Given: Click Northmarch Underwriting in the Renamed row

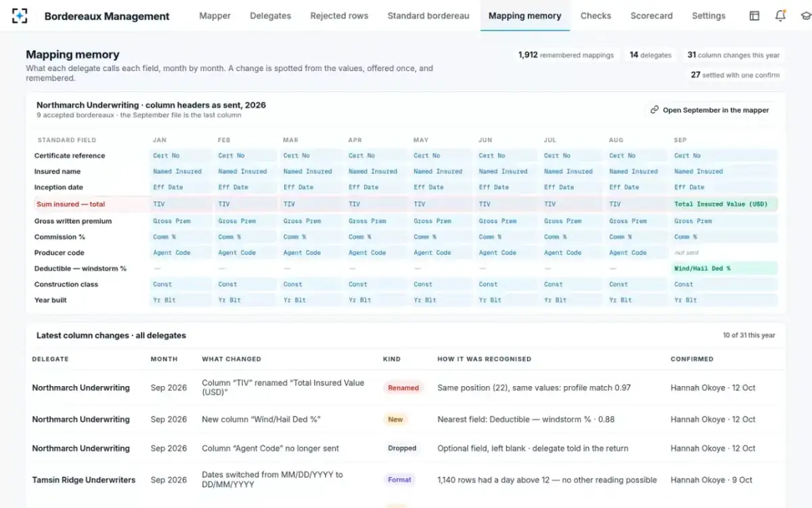Looking at the screenshot, I should click(81, 388).
